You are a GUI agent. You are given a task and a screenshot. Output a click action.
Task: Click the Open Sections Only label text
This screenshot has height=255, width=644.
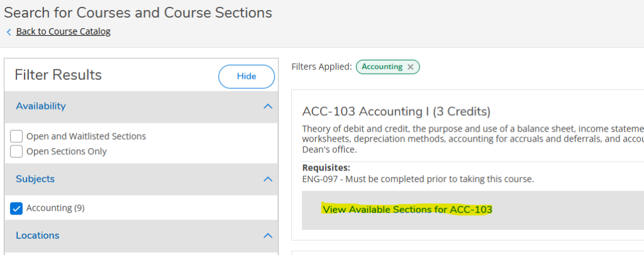click(67, 151)
